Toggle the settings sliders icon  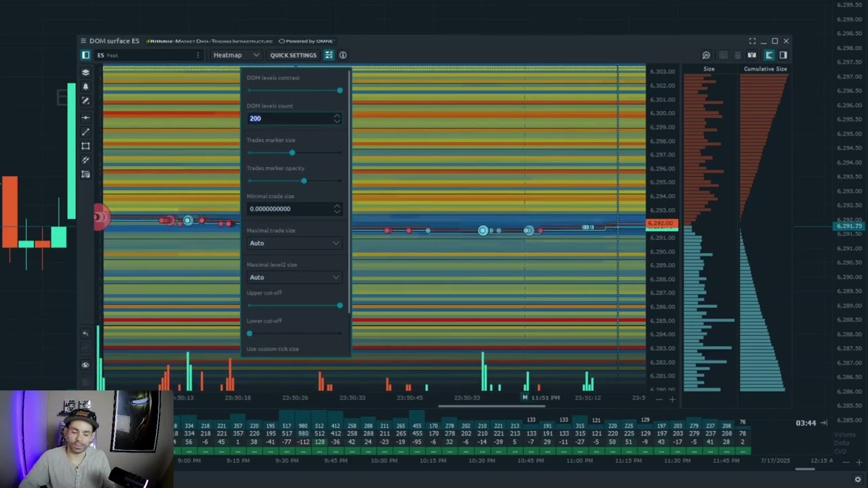tap(329, 55)
